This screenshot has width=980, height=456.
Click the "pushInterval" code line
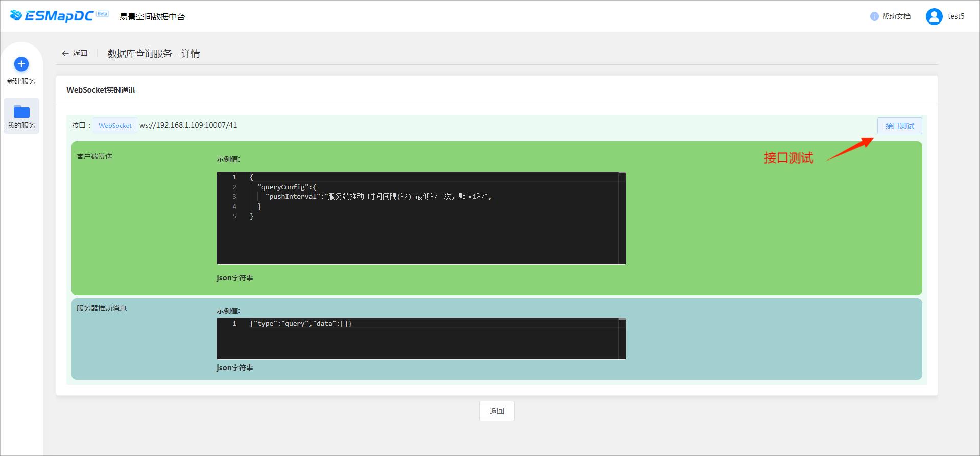pos(378,197)
